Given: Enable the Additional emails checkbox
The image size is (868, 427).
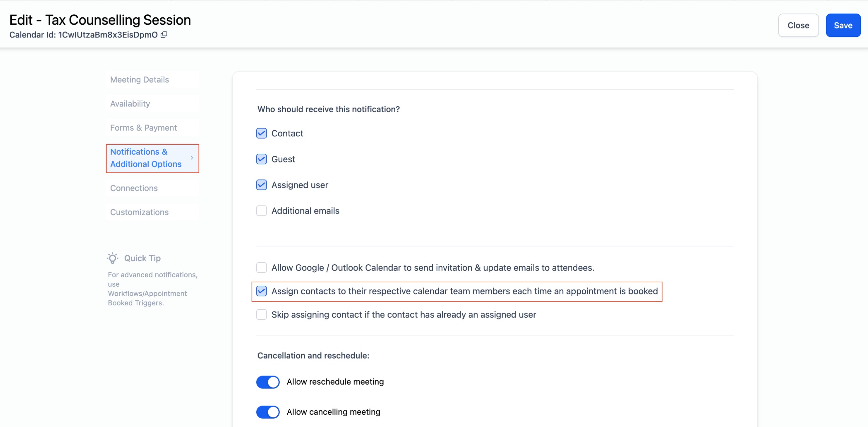Looking at the screenshot, I should click(x=262, y=210).
